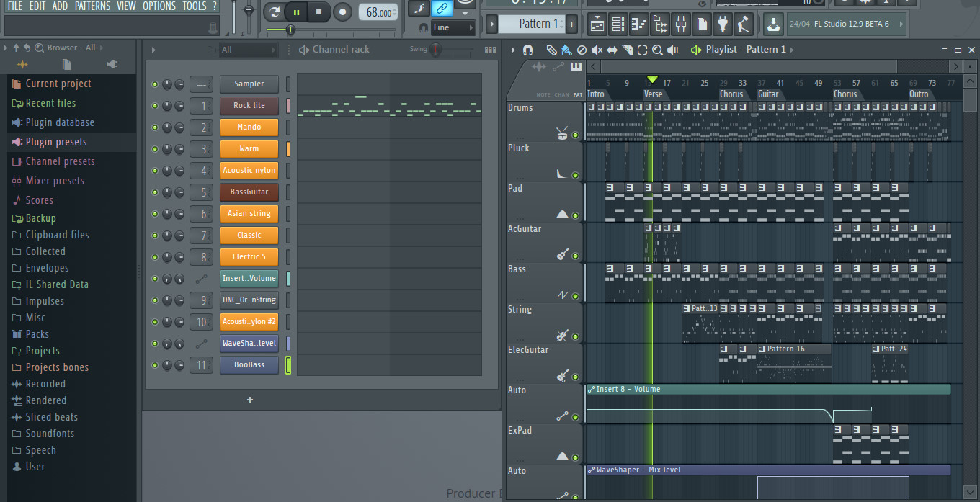Open the OPTIONS menu

(x=159, y=6)
